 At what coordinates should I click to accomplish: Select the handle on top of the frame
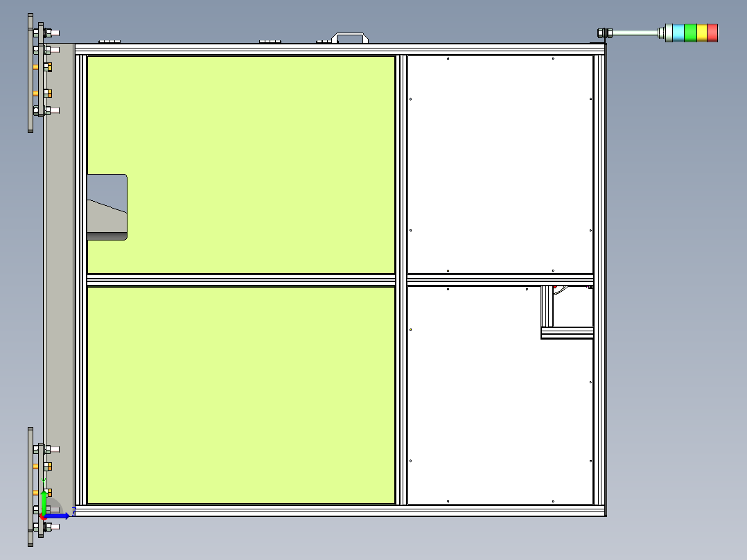click(x=350, y=37)
